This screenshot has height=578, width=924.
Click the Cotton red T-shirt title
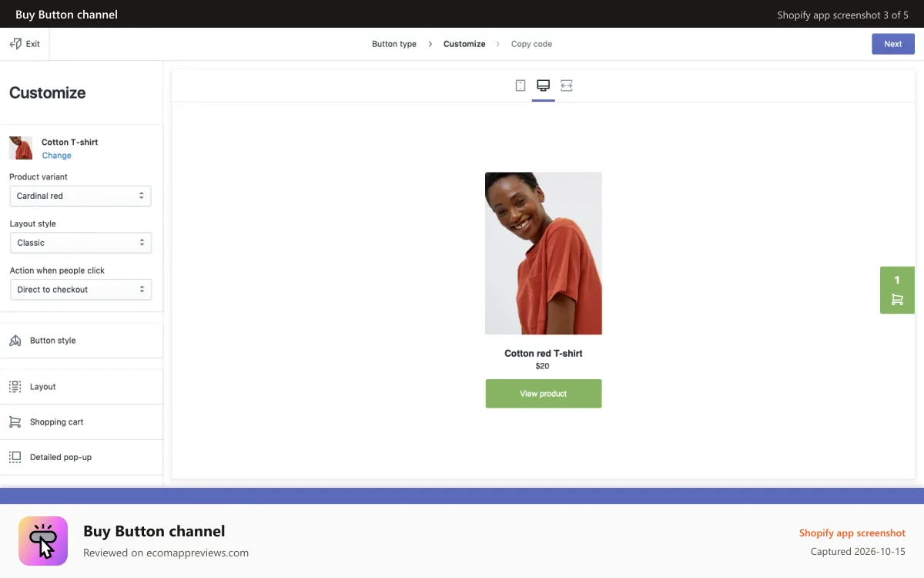(544, 354)
